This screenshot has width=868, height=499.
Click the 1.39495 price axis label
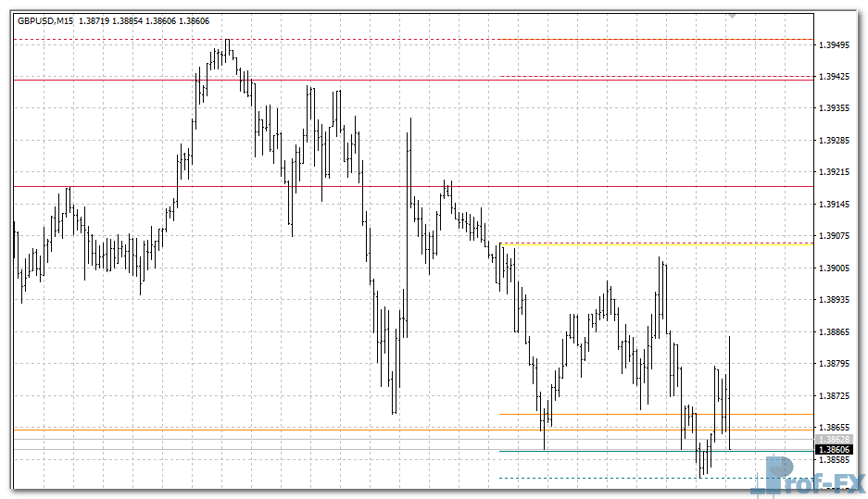pos(836,44)
